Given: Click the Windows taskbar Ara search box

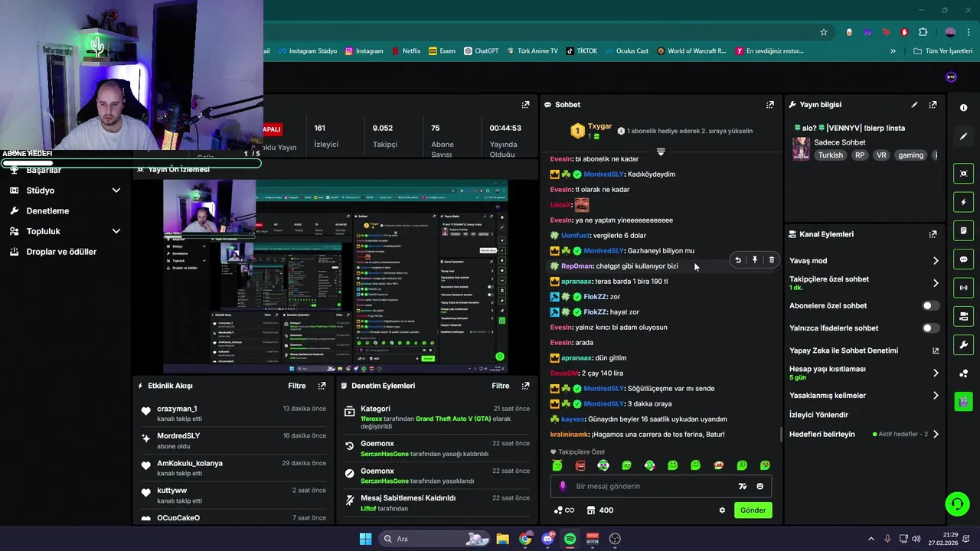Looking at the screenshot, I should 436,539.
